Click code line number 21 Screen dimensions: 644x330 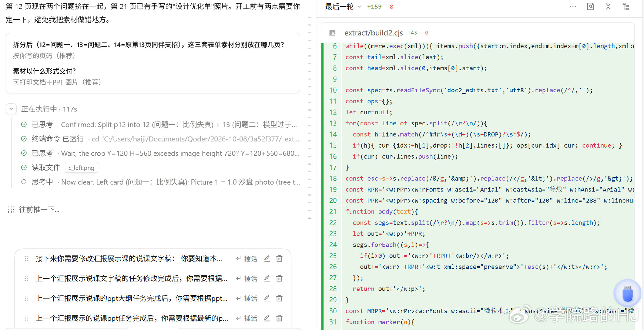pyautogui.click(x=333, y=211)
